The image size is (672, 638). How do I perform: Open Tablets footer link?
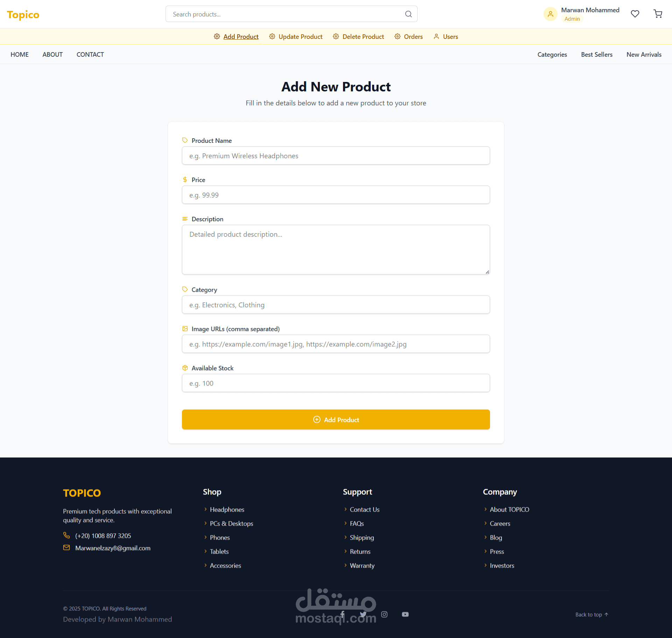click(x=219, y=552)
